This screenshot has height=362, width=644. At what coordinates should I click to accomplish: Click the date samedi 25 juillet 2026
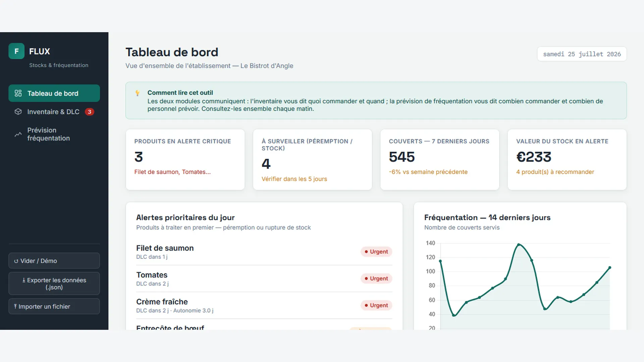pos(582,54)
